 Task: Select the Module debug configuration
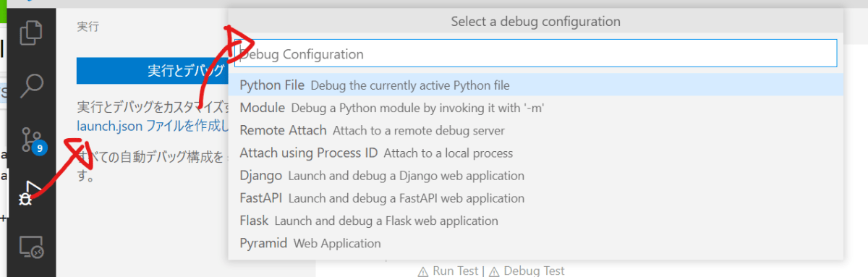coord(535,108)
